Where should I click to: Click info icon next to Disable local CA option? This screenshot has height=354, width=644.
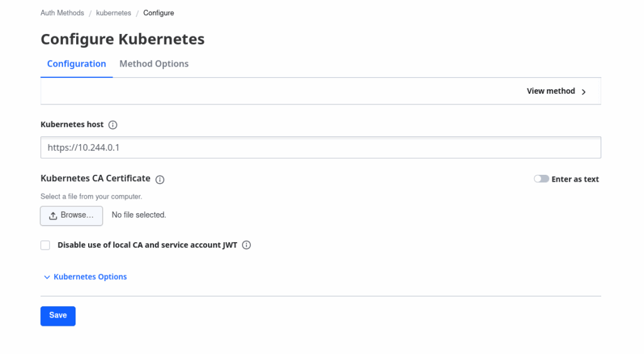(x=247, y=245)
